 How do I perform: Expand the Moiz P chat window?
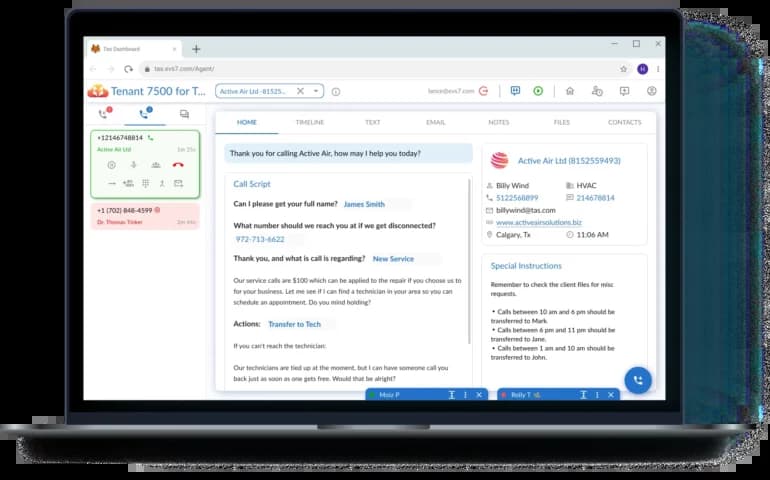452,395
